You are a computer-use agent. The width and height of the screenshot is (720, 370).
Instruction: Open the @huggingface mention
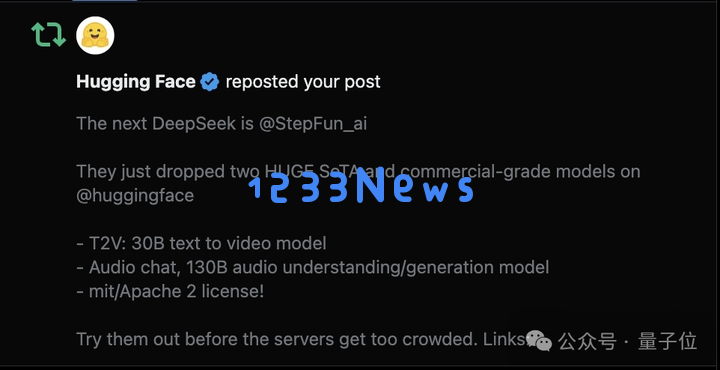click(x=135, y=196)
